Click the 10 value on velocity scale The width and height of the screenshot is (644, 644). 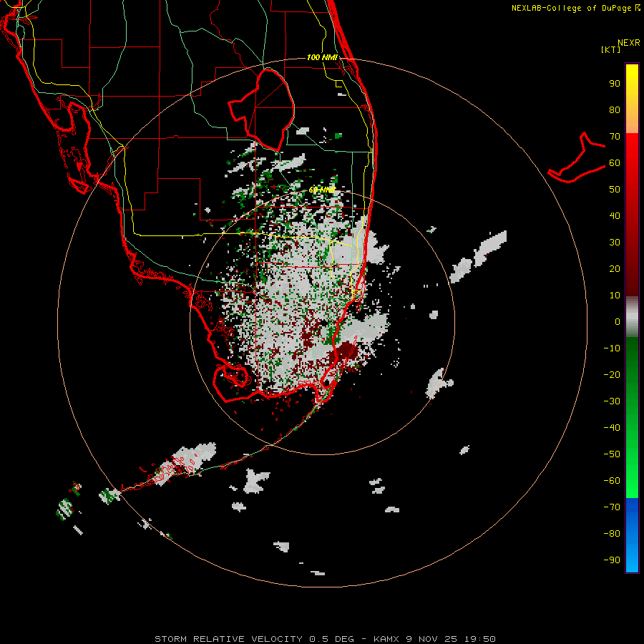pos(615,296)
